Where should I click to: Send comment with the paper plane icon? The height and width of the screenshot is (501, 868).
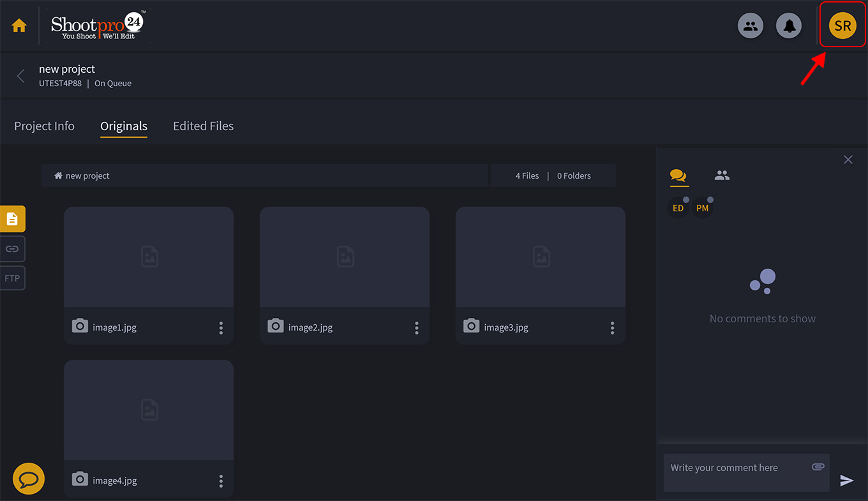pos(847,481)
